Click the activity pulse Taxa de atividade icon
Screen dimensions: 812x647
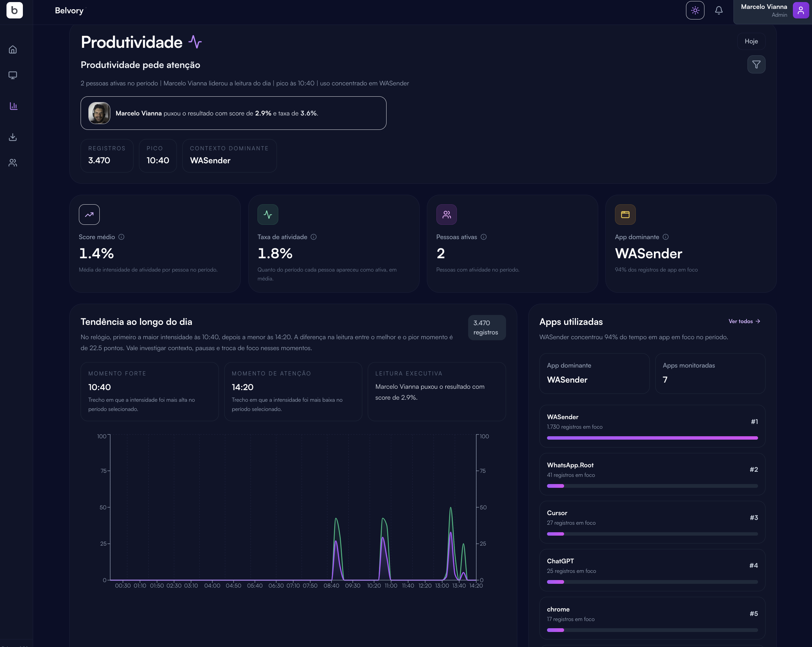click(x=268, y=215)
